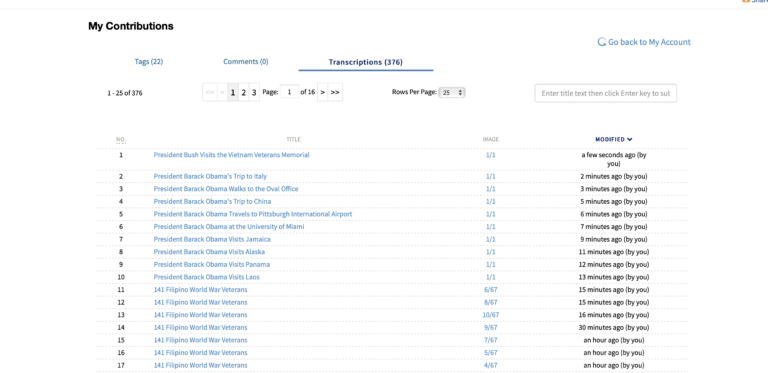This screenshot has width=768, height=373.
Task: Open President Barack Obama's Trip to China
Action: 212,202
